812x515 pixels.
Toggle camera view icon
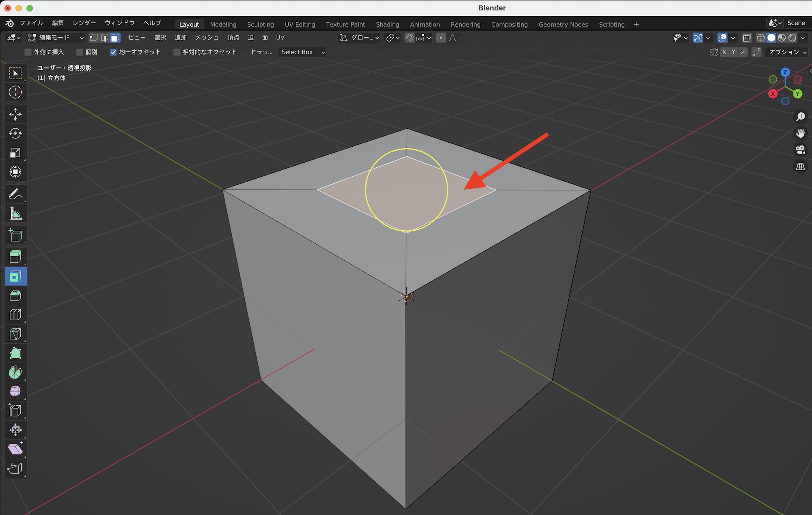[x=800, y=150]
